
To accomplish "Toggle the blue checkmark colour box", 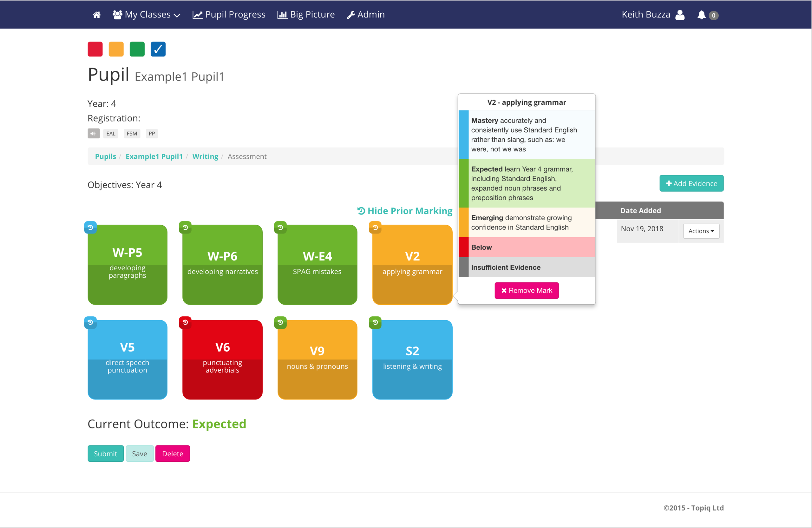I will [158, 49].
